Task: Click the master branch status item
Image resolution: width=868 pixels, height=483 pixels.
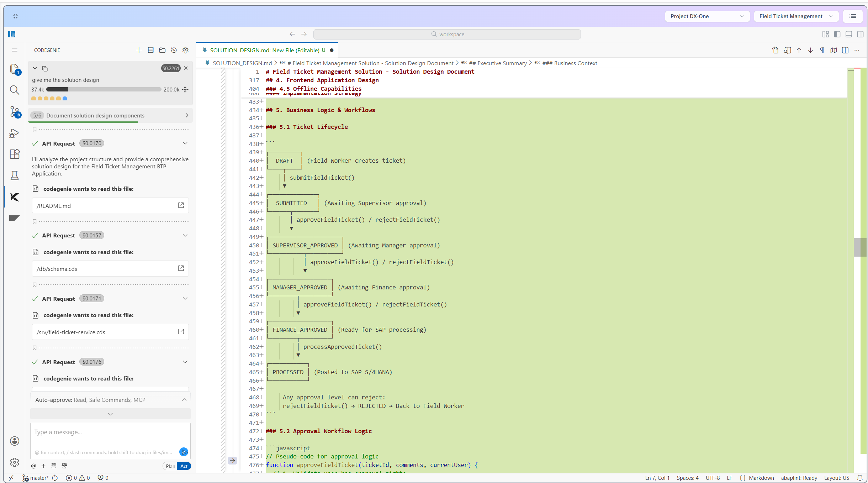Action: [36, 478]
